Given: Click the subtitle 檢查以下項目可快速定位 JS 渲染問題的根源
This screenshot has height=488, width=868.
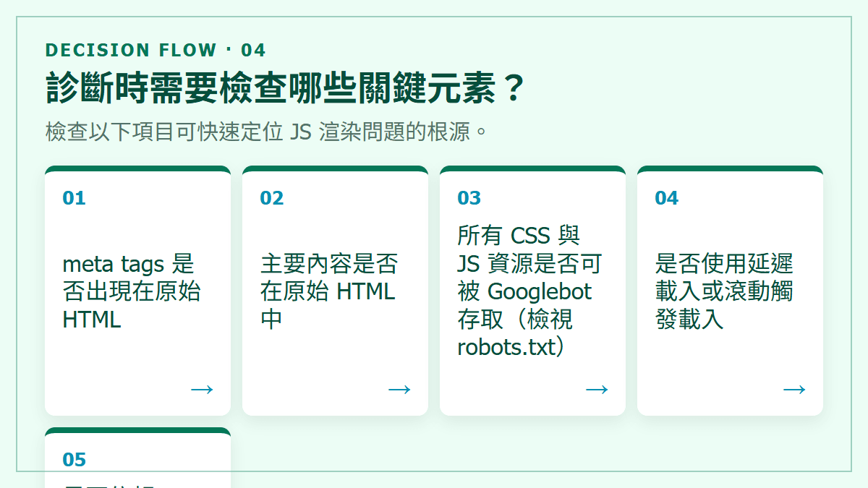Looking at the screenshot, I should pos(268,132).
